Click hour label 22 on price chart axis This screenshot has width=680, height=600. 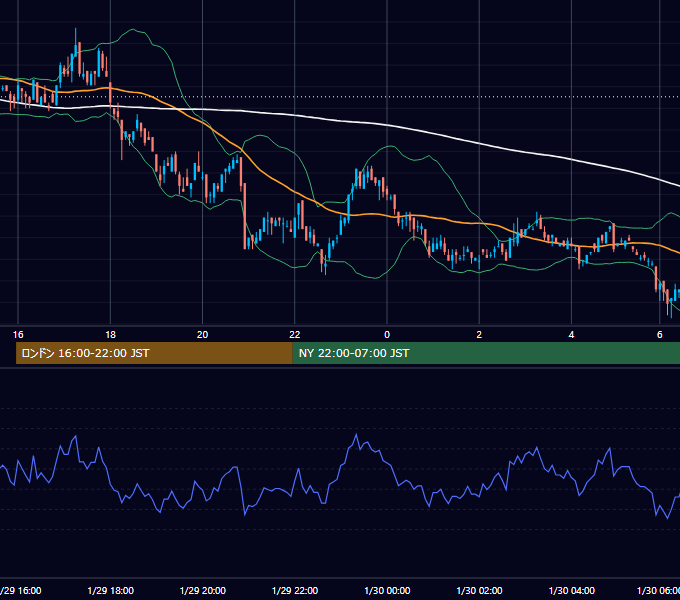tap(295, 335)
